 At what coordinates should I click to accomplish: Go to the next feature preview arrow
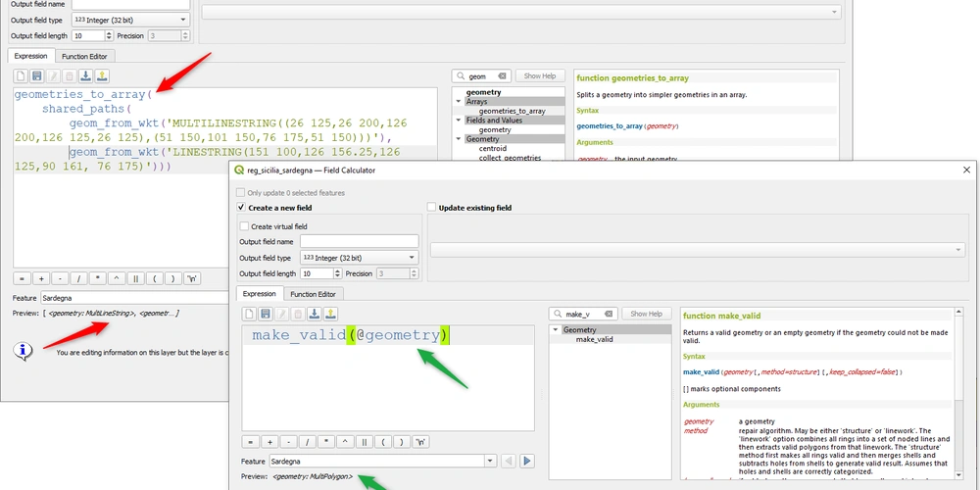pos(527,461)
